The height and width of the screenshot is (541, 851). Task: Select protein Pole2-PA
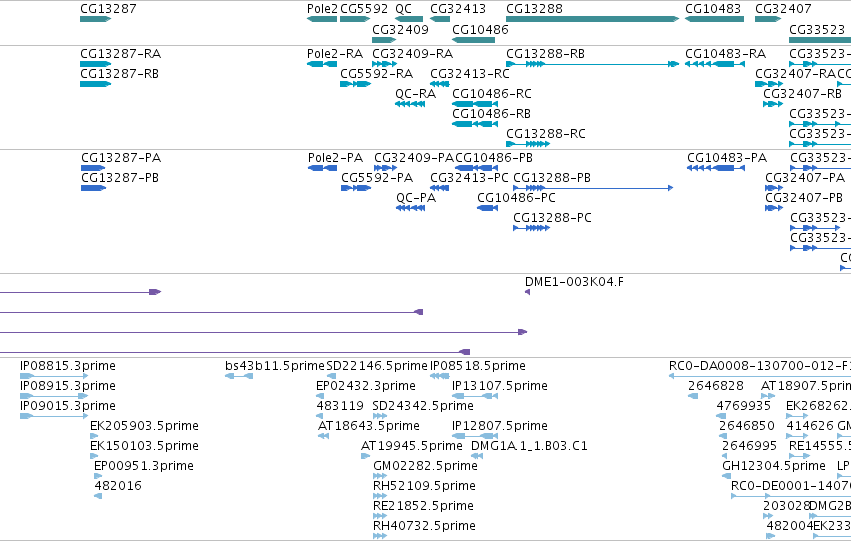(x=322, y=168)
